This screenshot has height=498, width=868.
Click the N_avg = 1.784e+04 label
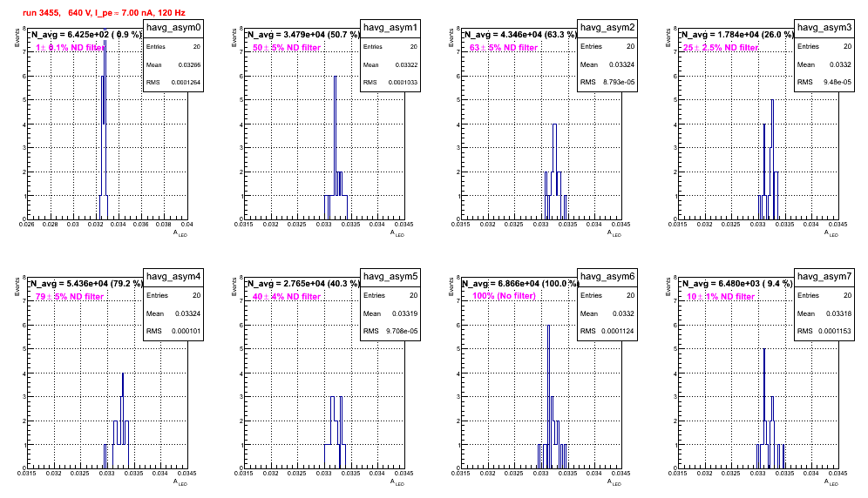pyautogui.click(x=737, y=34)
